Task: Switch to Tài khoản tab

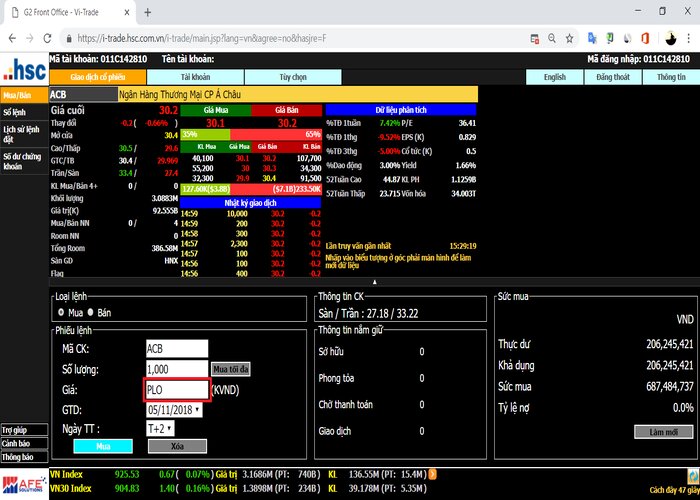Action: [x=196, y=77]
